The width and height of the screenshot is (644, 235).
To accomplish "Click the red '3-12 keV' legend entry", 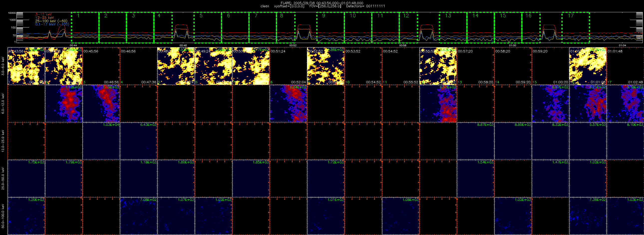I will pyautogui.click(x=43, y=14).
